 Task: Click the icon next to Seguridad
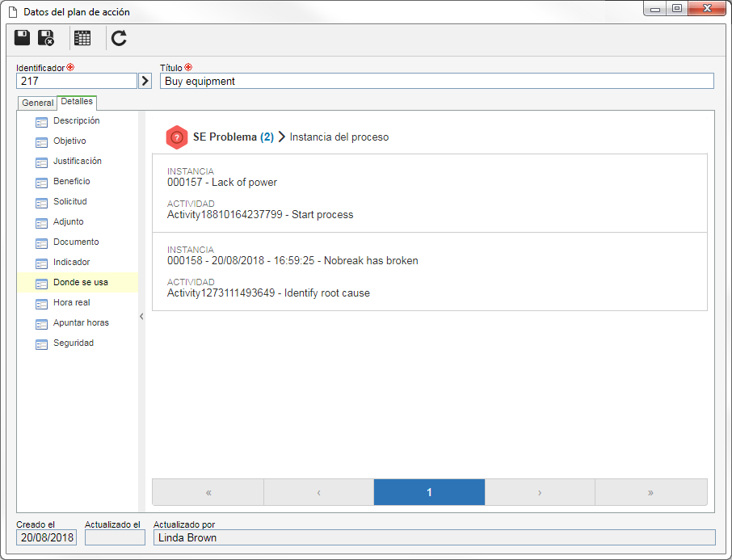pyautogui.click(x=41, y=345)
